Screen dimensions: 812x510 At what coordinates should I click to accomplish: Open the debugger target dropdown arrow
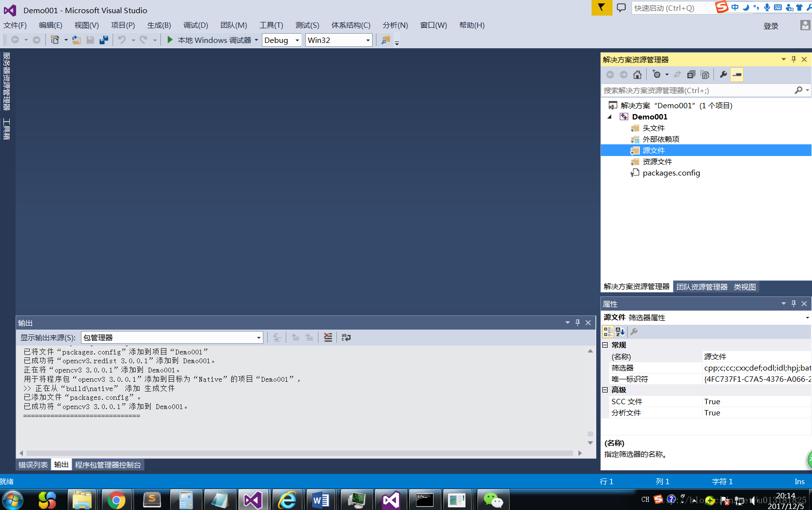click(256, 40)
